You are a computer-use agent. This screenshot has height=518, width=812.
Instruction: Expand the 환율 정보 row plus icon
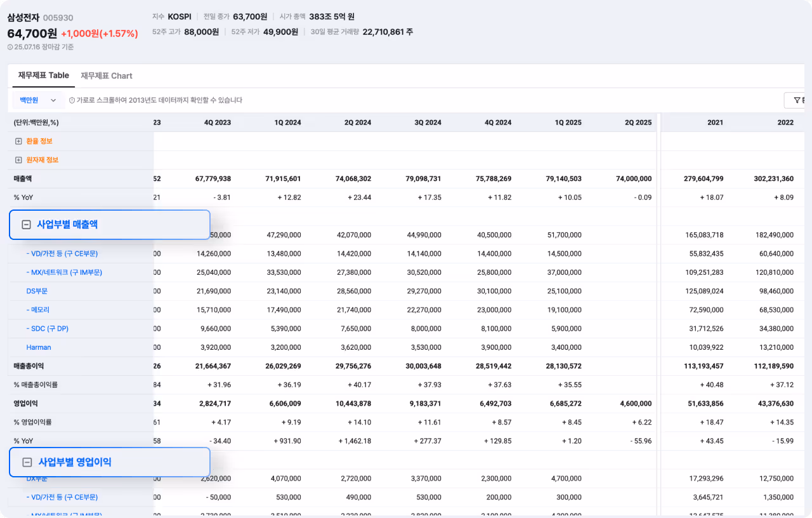(18, 141)
